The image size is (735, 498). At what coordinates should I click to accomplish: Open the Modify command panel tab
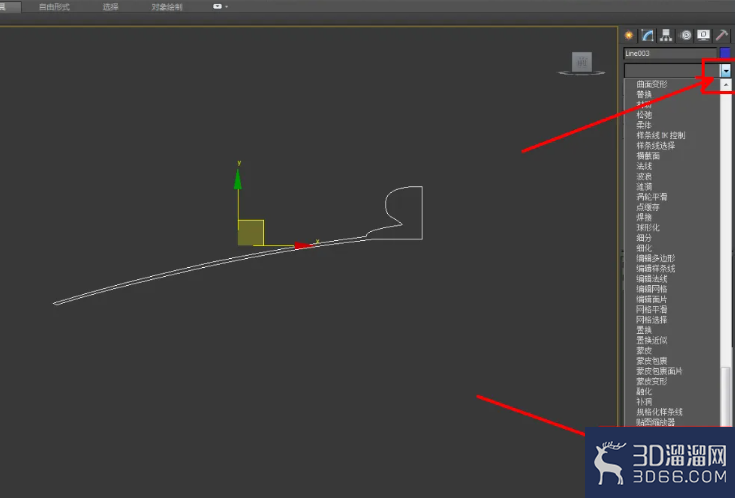tap(647, 36)
